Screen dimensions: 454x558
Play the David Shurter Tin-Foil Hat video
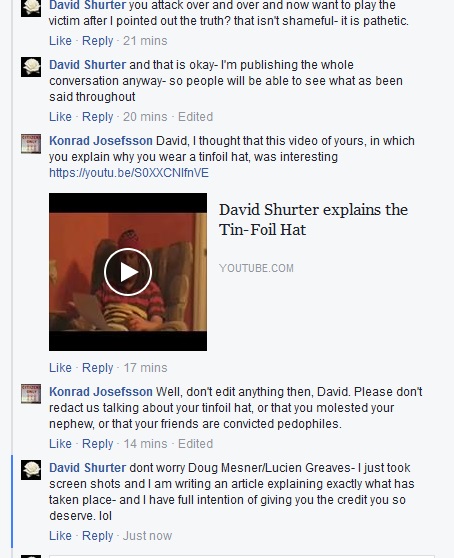[x=128, y=272]
